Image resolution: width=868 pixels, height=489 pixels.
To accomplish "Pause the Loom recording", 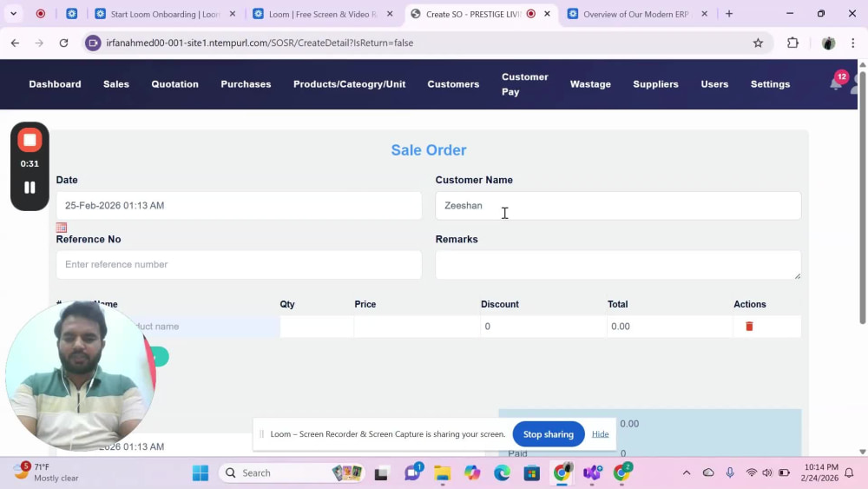I will click(x=30, y=188).
